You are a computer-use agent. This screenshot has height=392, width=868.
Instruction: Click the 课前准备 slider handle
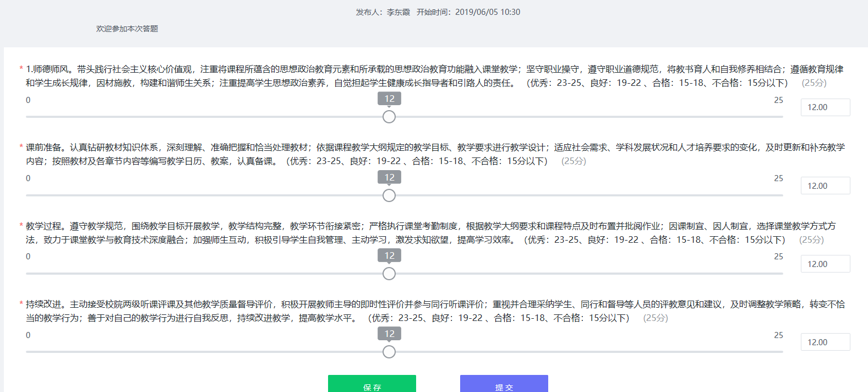(389, 195)
